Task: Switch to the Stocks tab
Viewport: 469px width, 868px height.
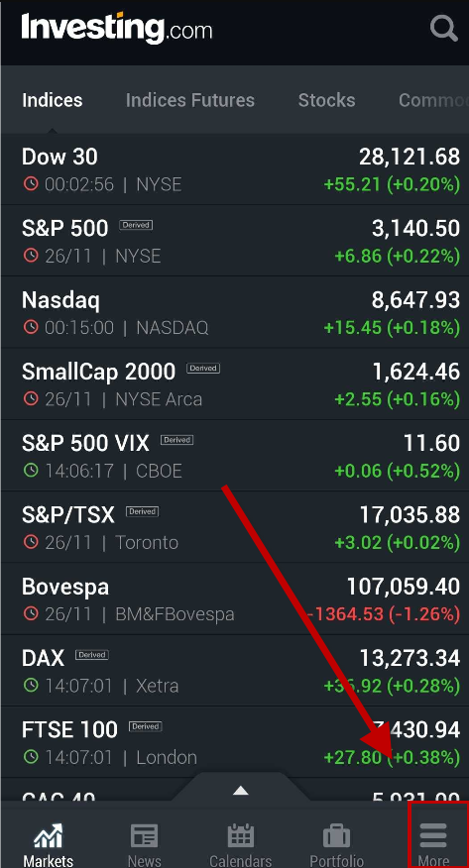Action: (x=326, y=100)
